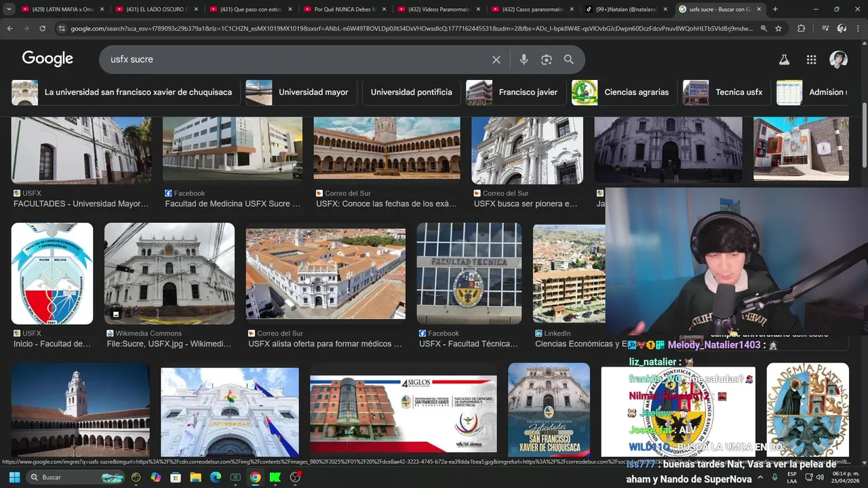Open San Francisco Xavier Felicidades poster image

click(549, 409)
